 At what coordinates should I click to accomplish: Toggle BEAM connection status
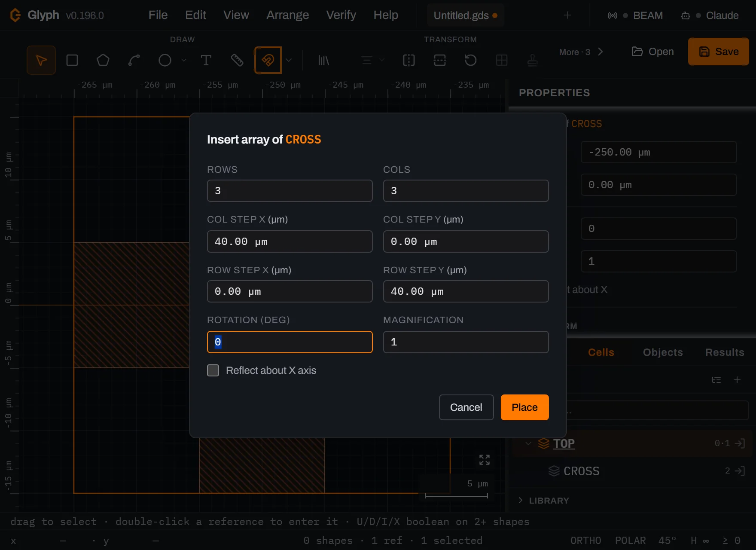pos(635,15)
